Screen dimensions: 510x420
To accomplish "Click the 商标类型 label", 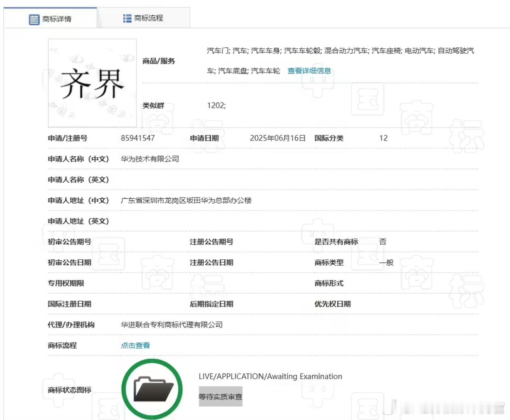I will [x=329, y=262].
